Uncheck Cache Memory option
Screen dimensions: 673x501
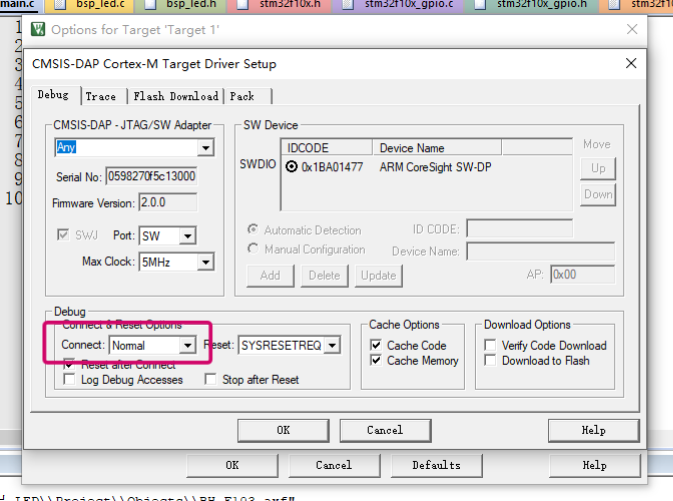tap(376, 360)
